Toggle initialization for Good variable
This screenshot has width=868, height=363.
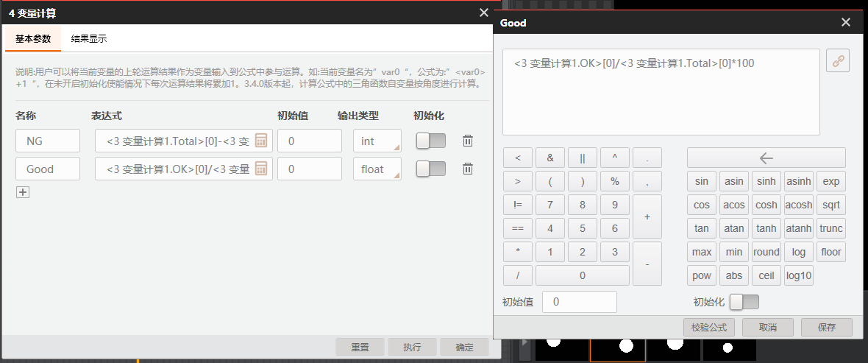click(x=430, y=169)
